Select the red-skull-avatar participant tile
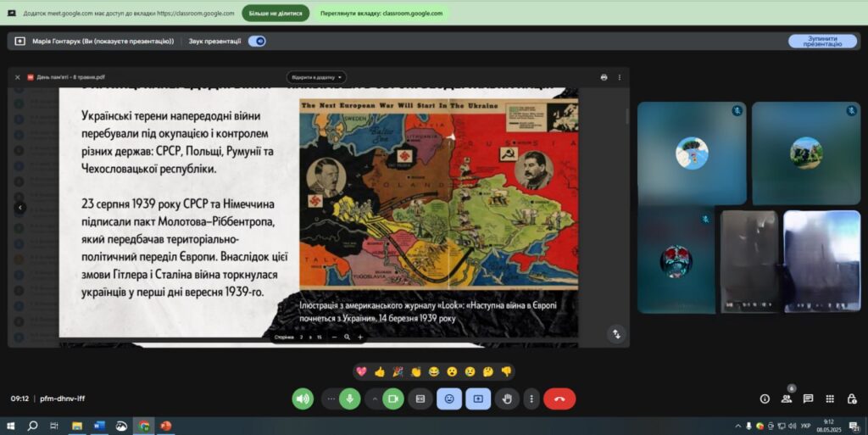Screen dimensions: 868x435 coord(676,260)
